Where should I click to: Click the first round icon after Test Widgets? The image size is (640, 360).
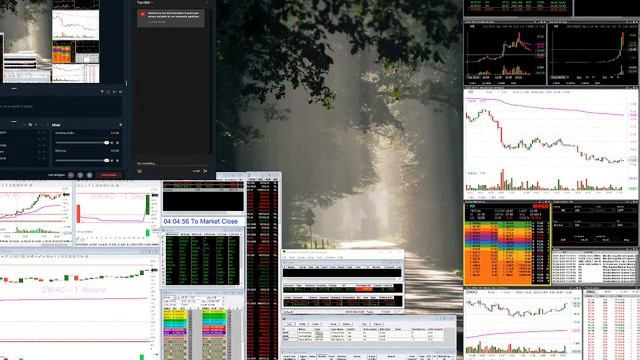pos(71,175)
